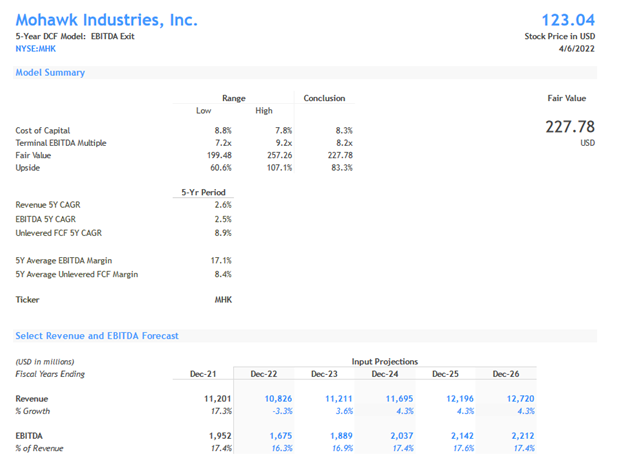Click Terminal EBITDA Multiple high 9.2x
Viewport: 624px width, 469px height.
[284, 143]
